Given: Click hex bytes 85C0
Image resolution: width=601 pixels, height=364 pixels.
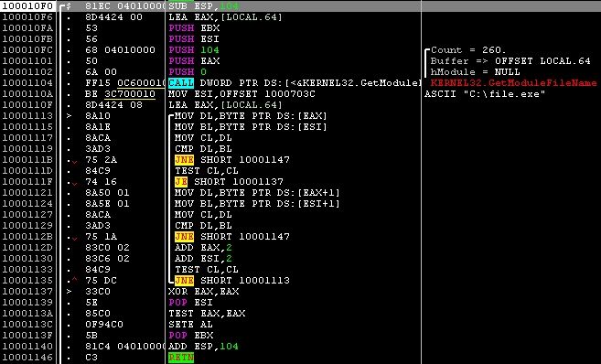Looking at the screenshot, I should pos(98,314).
